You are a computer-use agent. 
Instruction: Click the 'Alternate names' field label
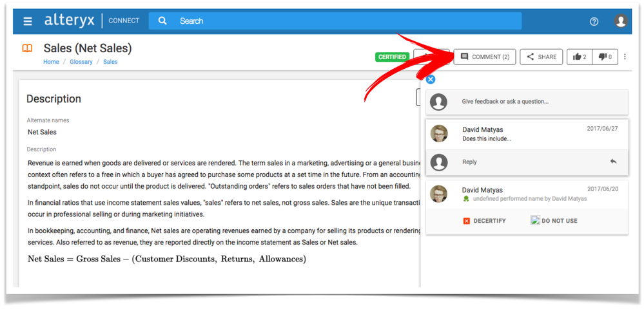pyautogui.click(x=48, y=120)
